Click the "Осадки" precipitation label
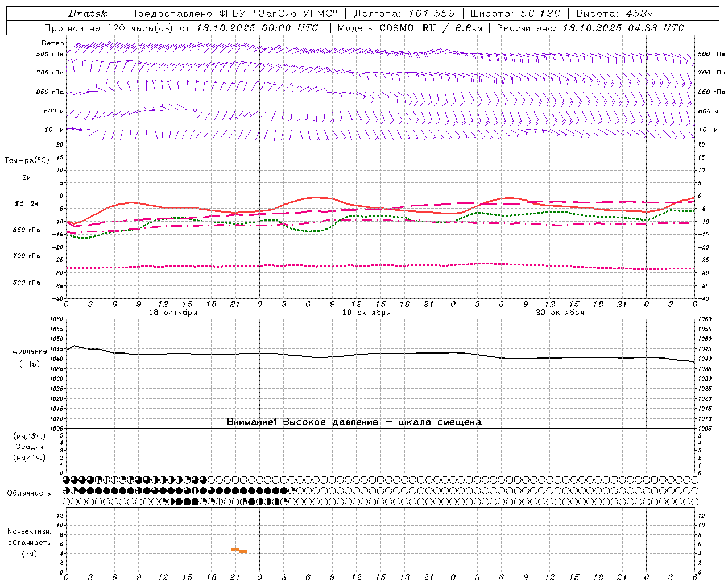 30,447
